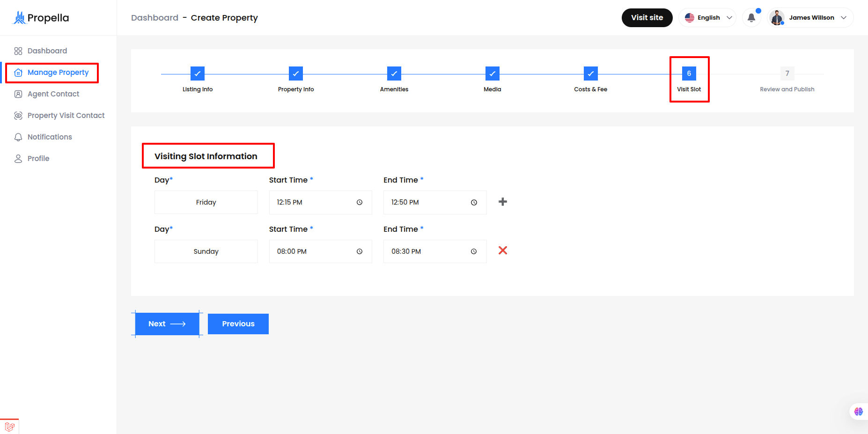Click James Willson's avatar picture
868x434 pixels.
(x=777, y=18)
